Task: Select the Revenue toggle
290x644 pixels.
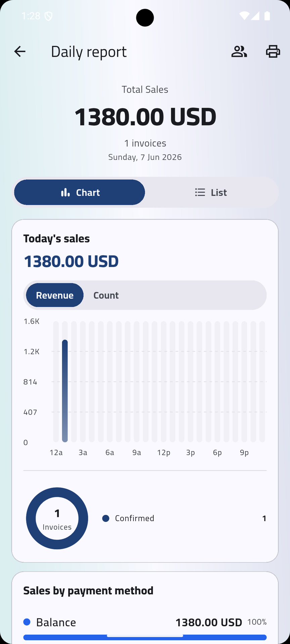Action: [55, 295]
